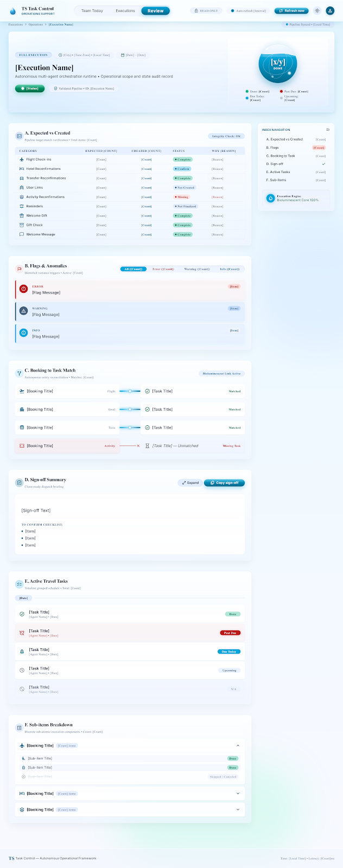Collapse the first airplane Booking Title group

click(x=238, y=745)
